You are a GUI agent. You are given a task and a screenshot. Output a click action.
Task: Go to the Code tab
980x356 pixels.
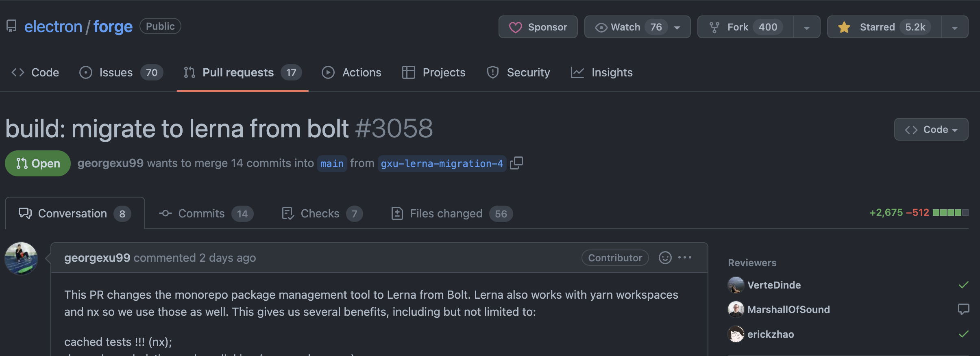[x=35, y=72]
